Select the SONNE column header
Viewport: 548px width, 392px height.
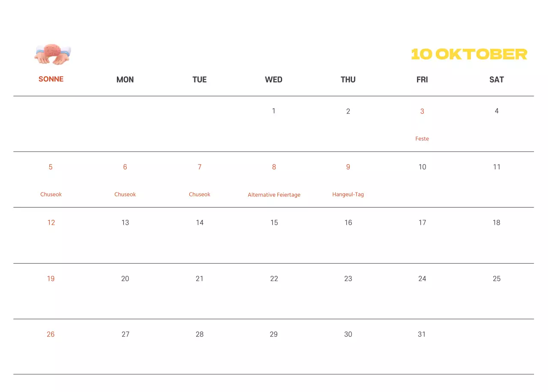[x=51, y=79]
